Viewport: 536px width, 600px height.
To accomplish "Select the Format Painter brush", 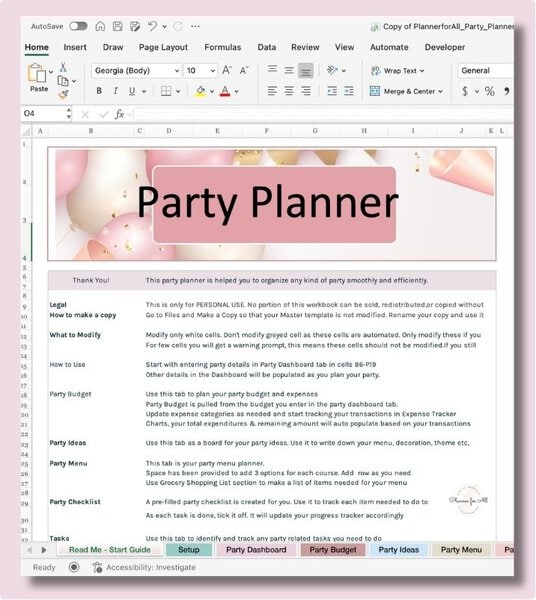I will (x=64, y=94).
